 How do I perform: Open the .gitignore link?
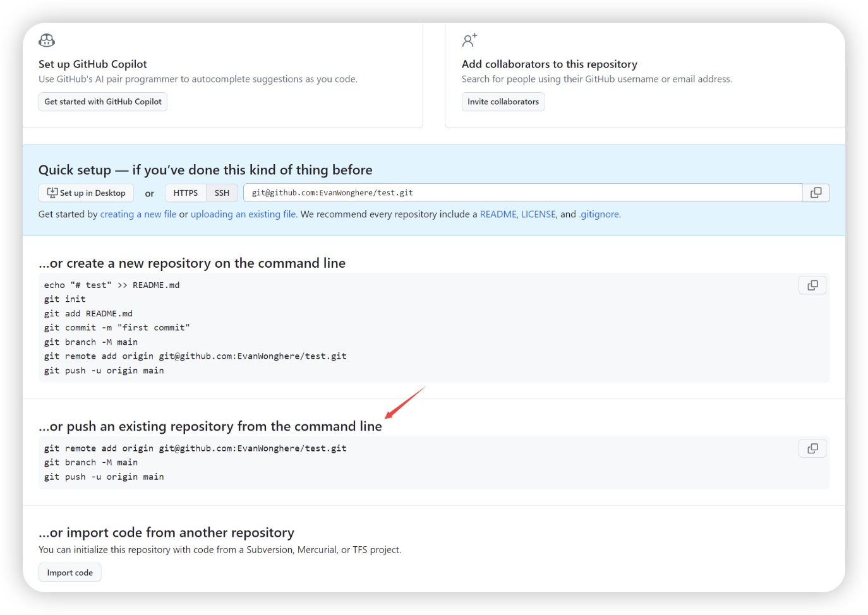599,215
